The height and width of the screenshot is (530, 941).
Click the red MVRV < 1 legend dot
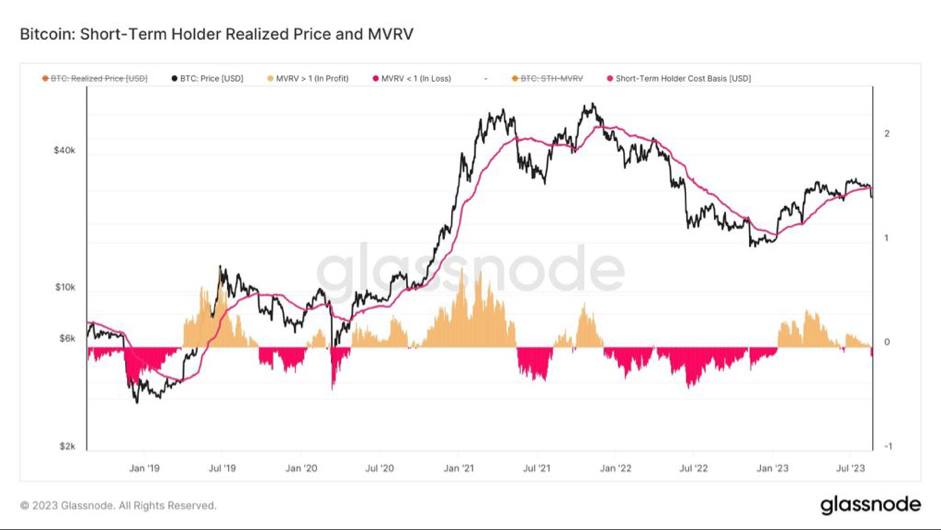point(376,78)
